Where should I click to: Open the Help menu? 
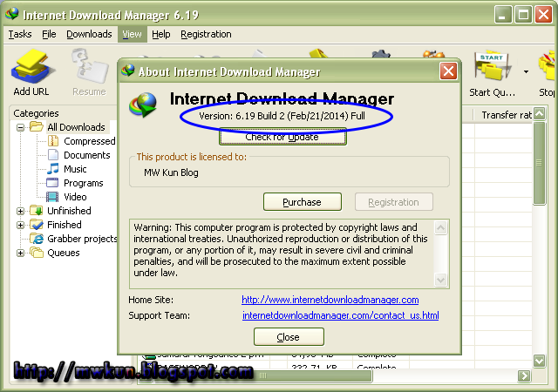tap(160, 34)
